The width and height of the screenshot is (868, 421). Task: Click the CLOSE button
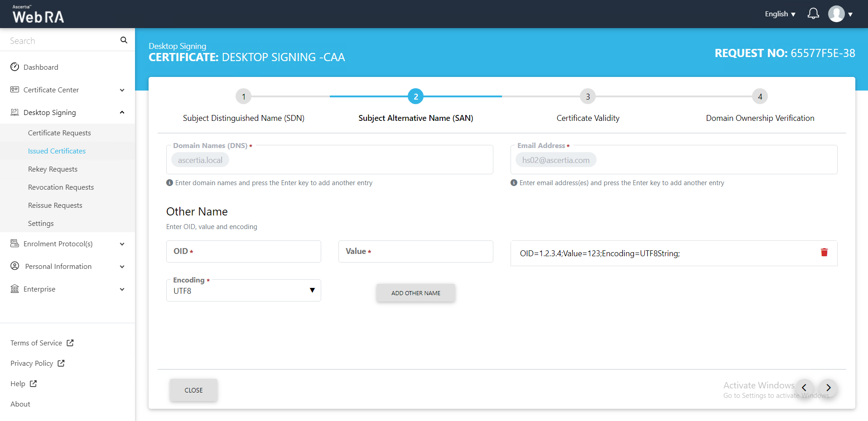coord(193,390)
